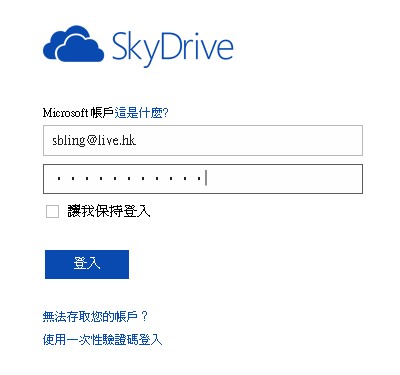Click the word 帳戶 beside Microsoft
Viewport: 400px width, 375px height.
[102, 113]
